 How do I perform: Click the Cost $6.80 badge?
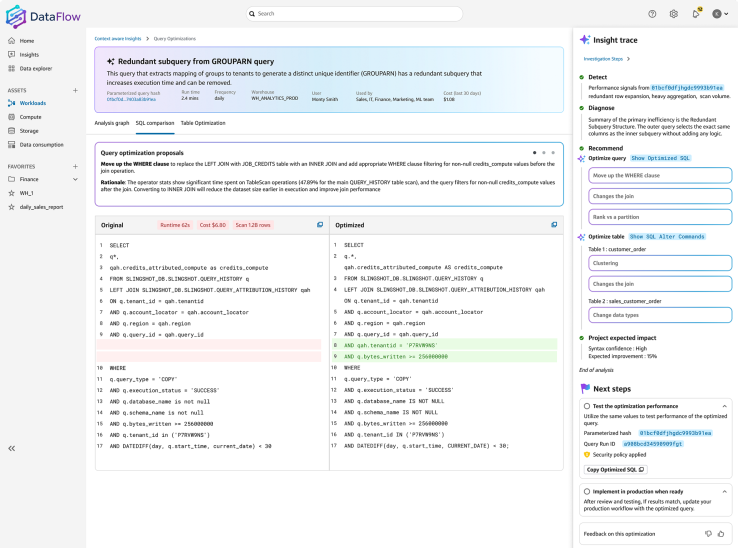point(213,225)
